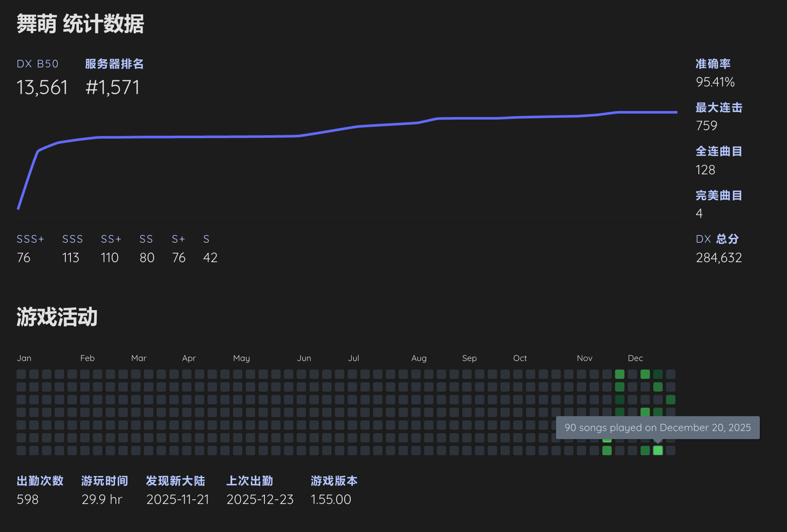This screenshot has width=787, height=532.
Task: Select the "Dec" month label
Action: pos(635,358)
